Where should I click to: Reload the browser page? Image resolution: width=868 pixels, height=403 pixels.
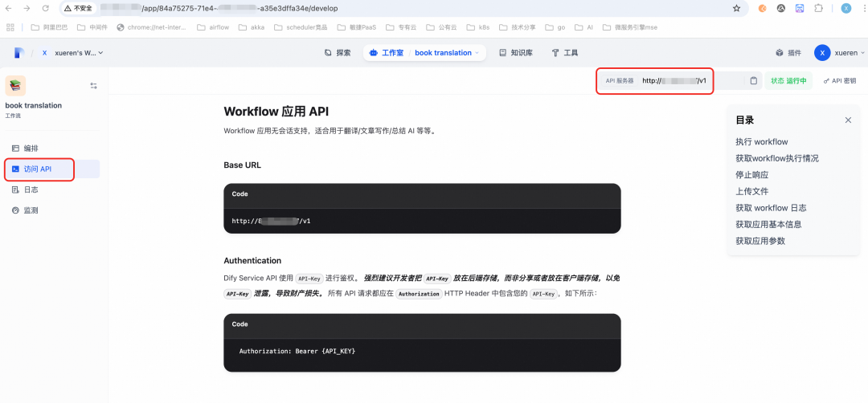pyautogui.click(x=45, y=8)
